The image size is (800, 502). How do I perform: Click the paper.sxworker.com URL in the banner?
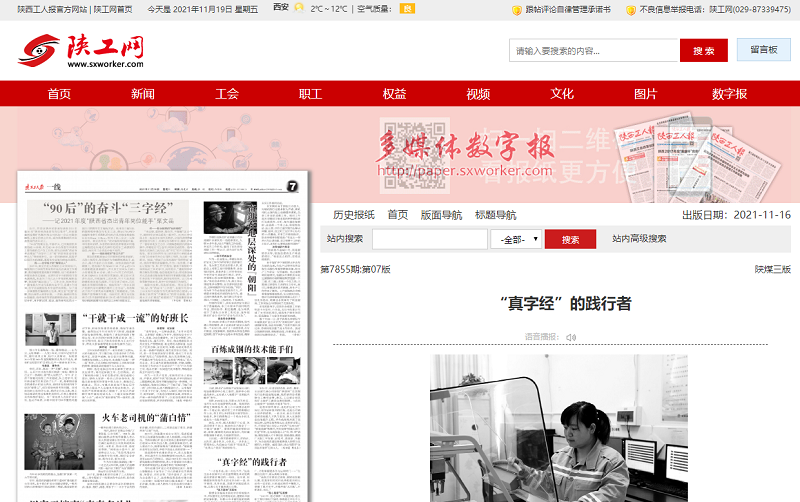pyautogui.click(x=465, y=170)
